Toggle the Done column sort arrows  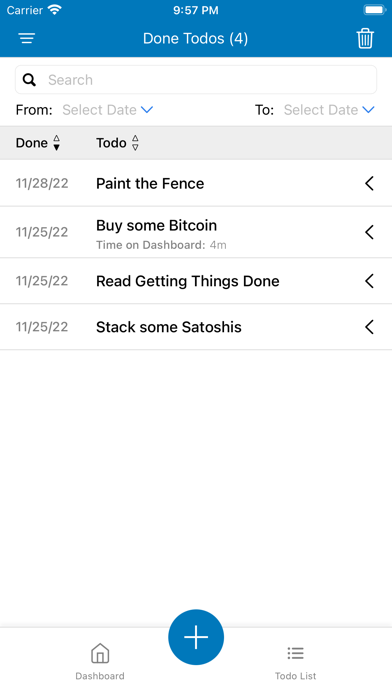[x=56, y=143]
